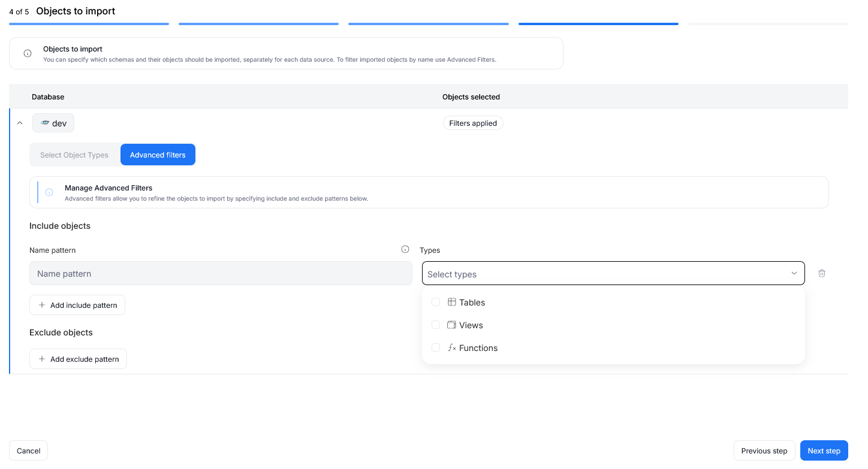
Task: Collapse the dev database row
Action: point(20,123)
